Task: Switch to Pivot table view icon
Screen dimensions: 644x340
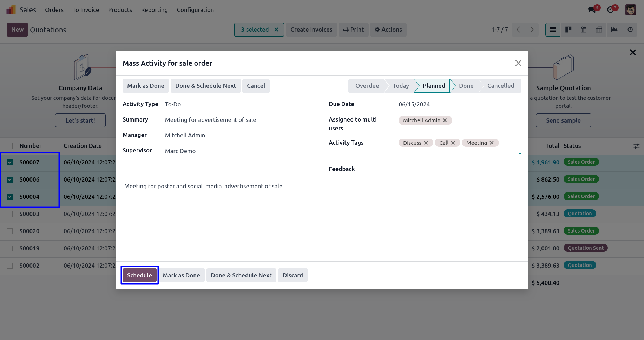Action: point(599,30)
